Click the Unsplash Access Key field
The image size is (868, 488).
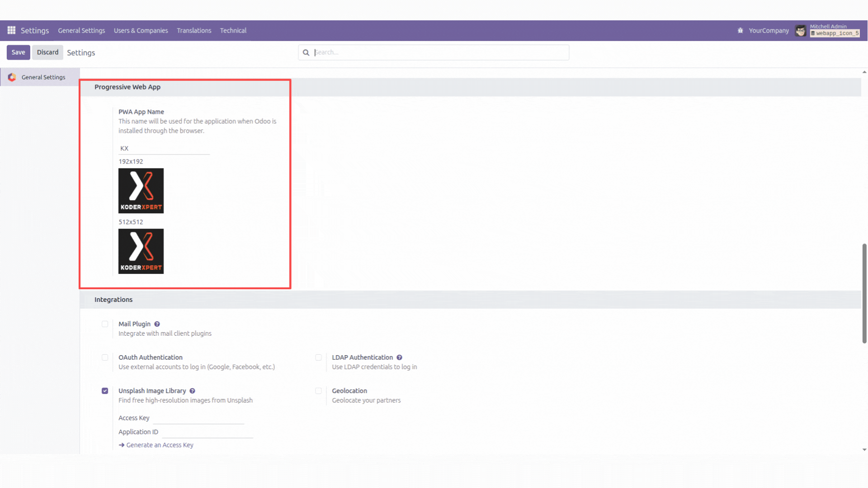pos(198,418)
